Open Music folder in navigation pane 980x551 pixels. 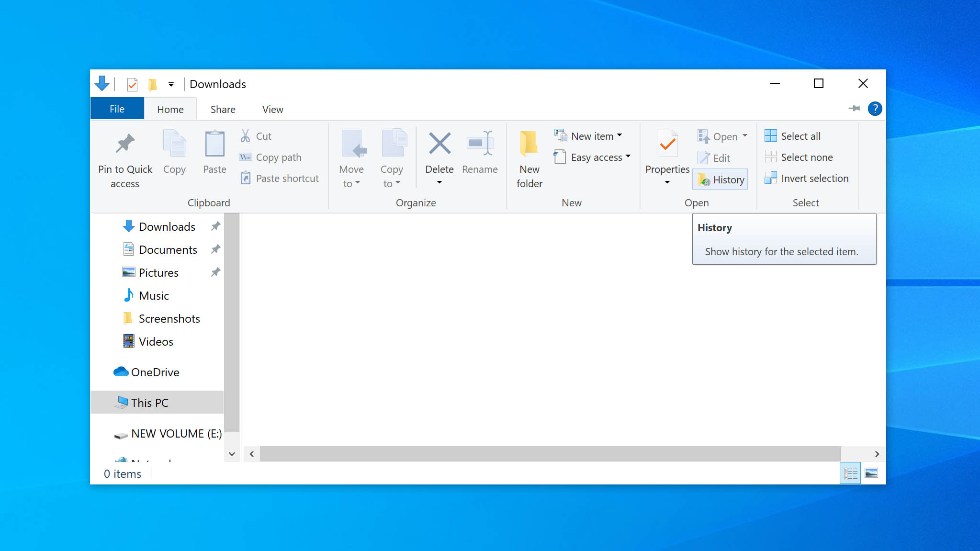(154, 295)
